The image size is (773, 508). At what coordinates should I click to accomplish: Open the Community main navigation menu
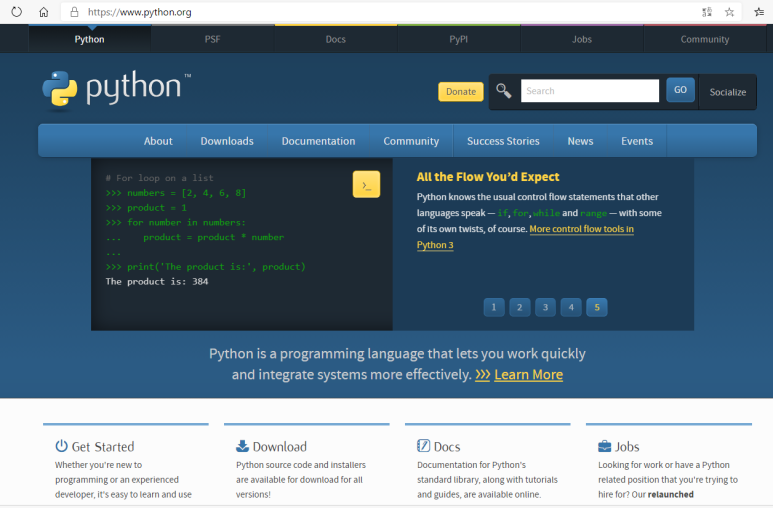click(x=411, y=141)
